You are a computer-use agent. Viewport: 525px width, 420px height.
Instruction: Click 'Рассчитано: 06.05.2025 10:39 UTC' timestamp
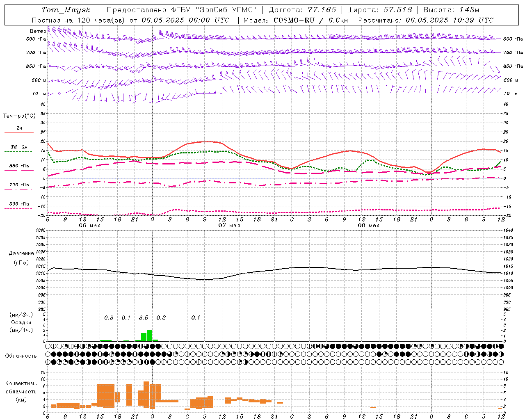click(426, 20)
